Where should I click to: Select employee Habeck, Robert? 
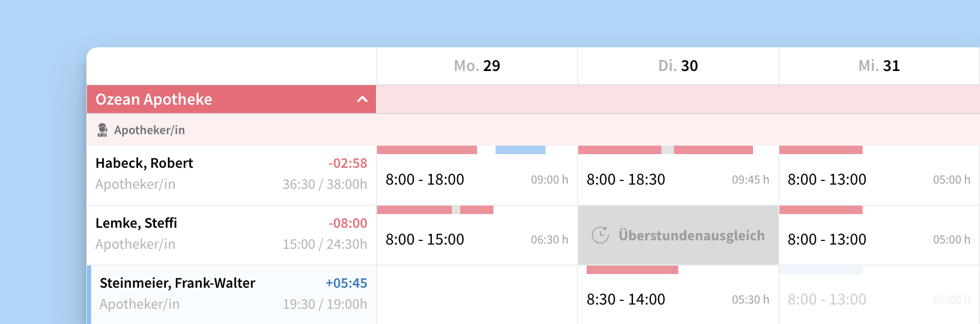coord(144,164)
